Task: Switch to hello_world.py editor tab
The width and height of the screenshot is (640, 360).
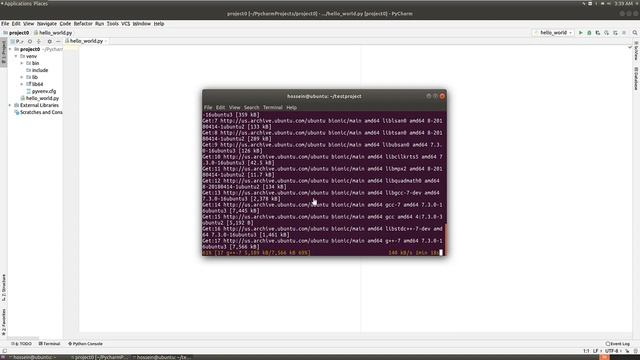Action: click(86, 41)
